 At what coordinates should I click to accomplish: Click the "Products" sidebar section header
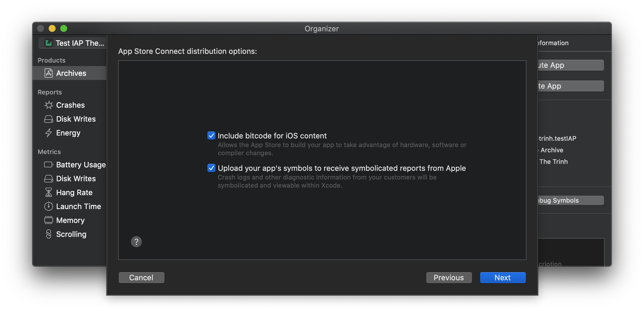coord(52,60)
